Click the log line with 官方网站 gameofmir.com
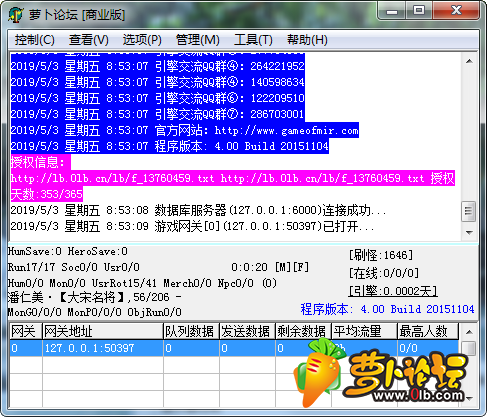Screen dimensions: 487x417 [x=185, y=130]
